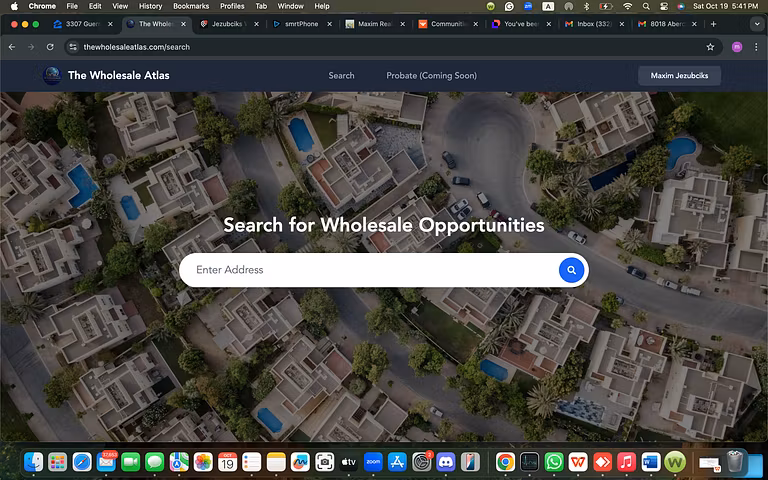Open the History menu in the menu bar
This screenshot has width=768, height=480.
click(x=150, y=6)
